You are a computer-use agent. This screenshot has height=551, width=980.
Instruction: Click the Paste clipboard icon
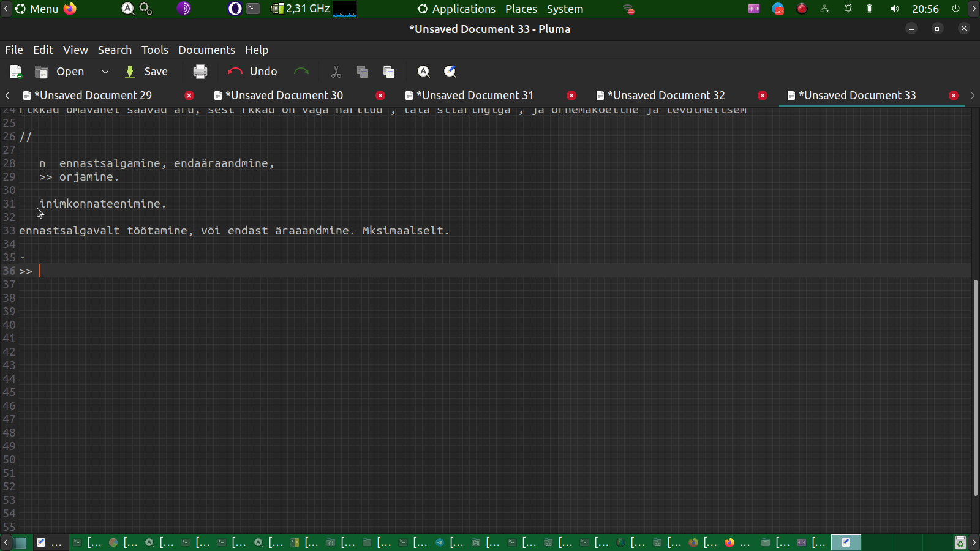pos(389,72)
